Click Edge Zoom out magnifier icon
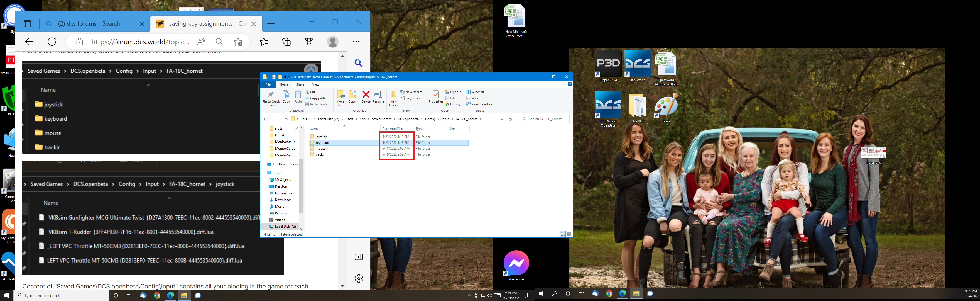Viewport: 980px width, 301px height. 219,42
